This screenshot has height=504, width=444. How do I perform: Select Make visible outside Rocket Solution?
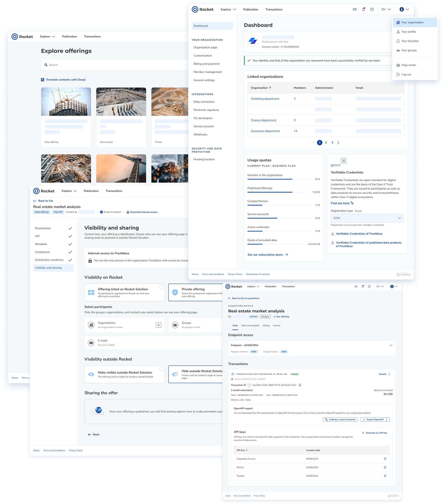(x=125, y=374)
